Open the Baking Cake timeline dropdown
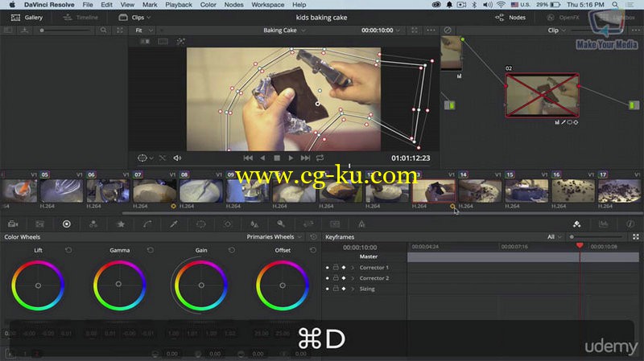644x361 pixels. point(284,31)
